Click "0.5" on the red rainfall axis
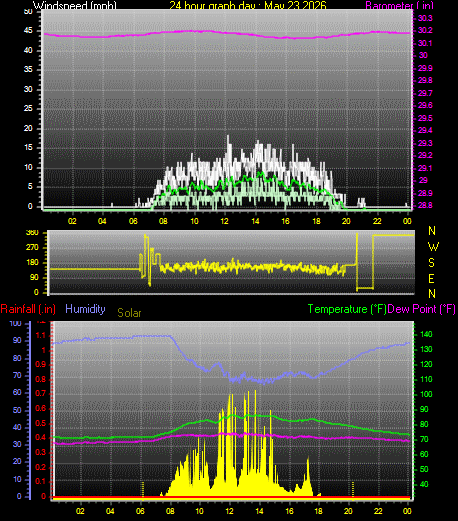Viewport: 458px width, 521px height. 41,423
